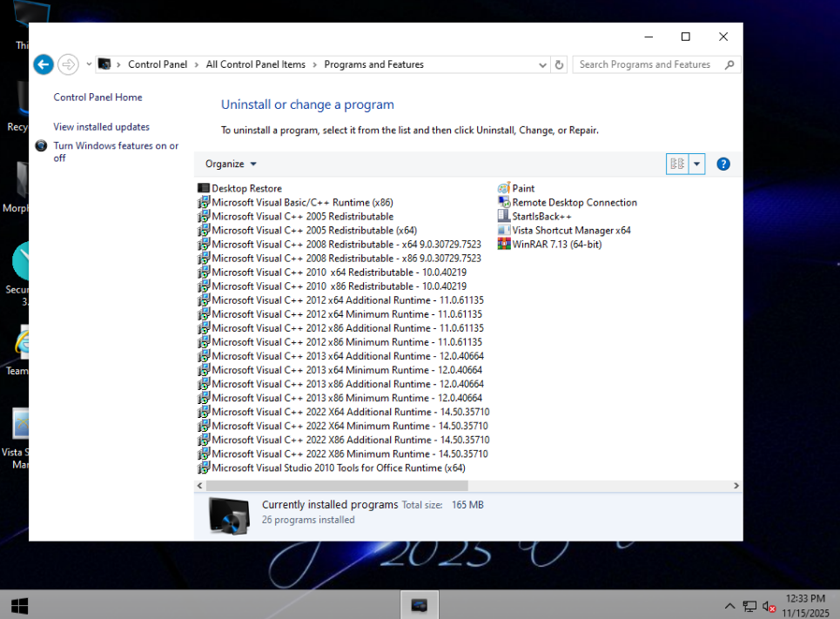Open Control Panel Home link
The image size is (840, 619).
pyautogui.click(x=97, y=97)
